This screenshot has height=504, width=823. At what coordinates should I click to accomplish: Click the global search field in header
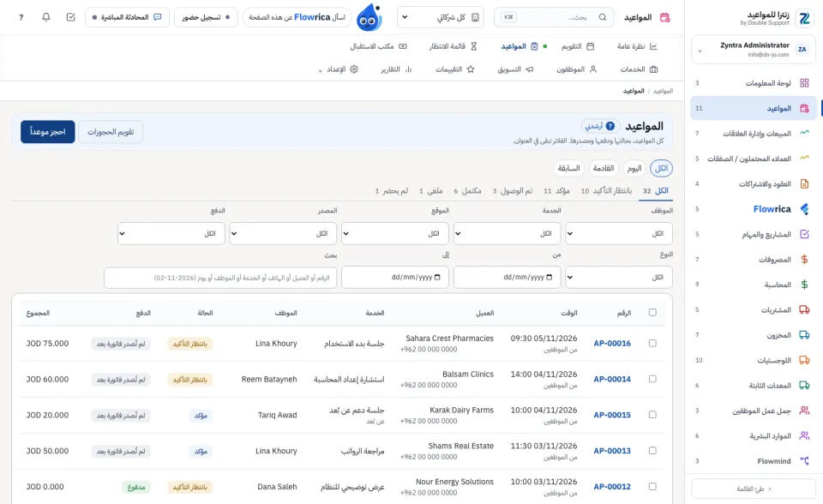[556, 17]
